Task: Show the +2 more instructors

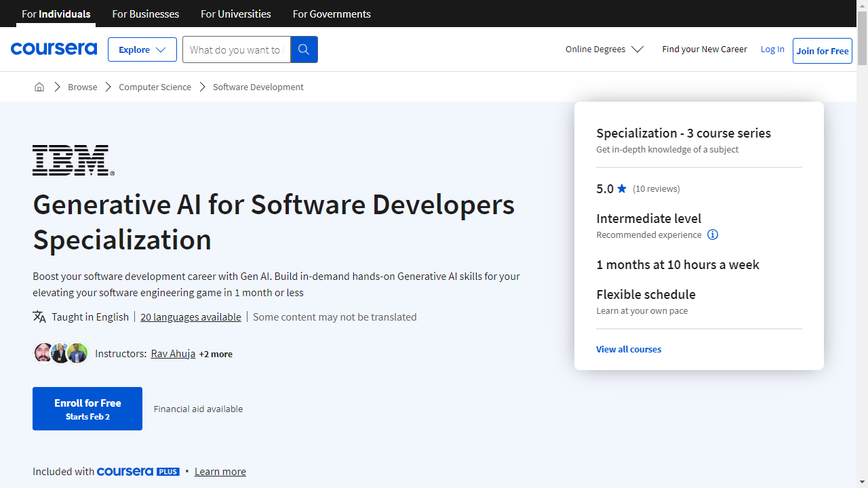Action: pos(216,354)
